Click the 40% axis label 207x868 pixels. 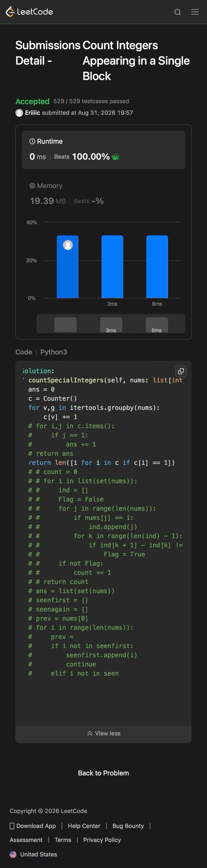coord(32,222)
